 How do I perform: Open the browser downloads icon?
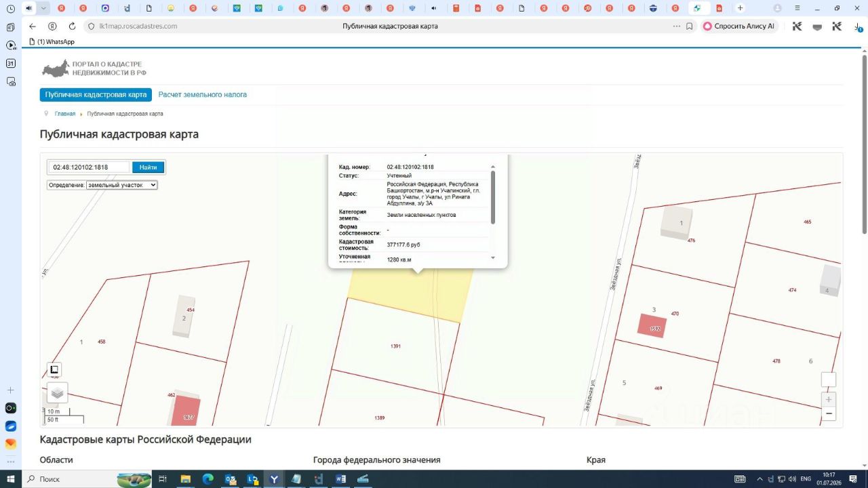tap(858, 26)
